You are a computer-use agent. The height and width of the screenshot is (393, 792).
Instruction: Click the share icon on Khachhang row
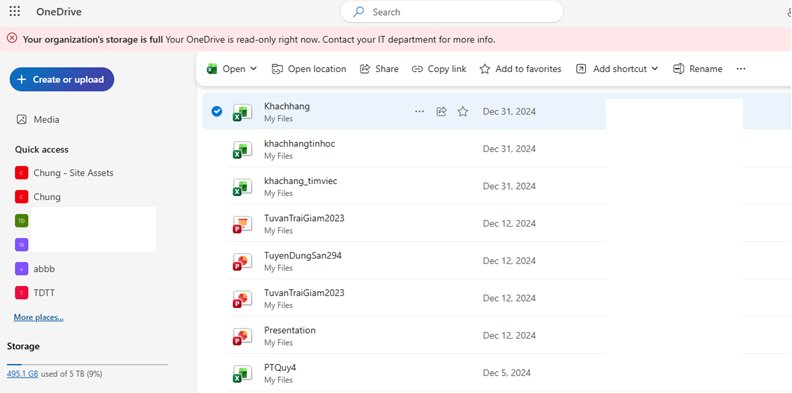441,112
